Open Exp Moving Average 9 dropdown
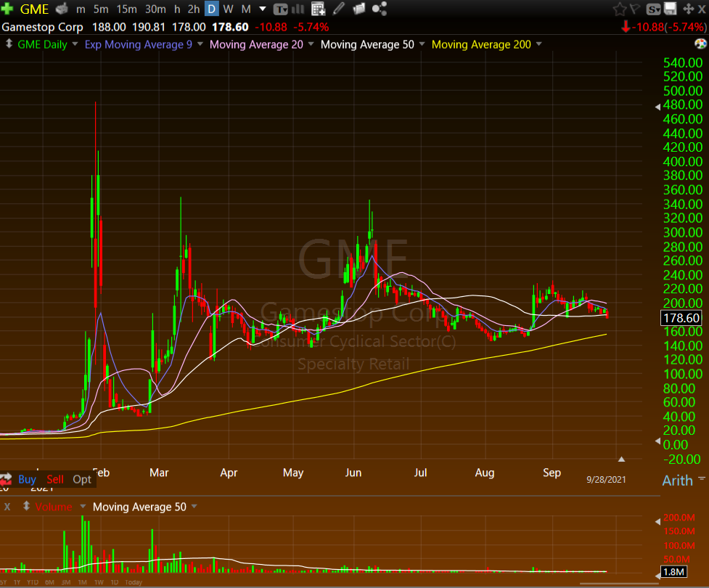 click(x=200, y=44)
